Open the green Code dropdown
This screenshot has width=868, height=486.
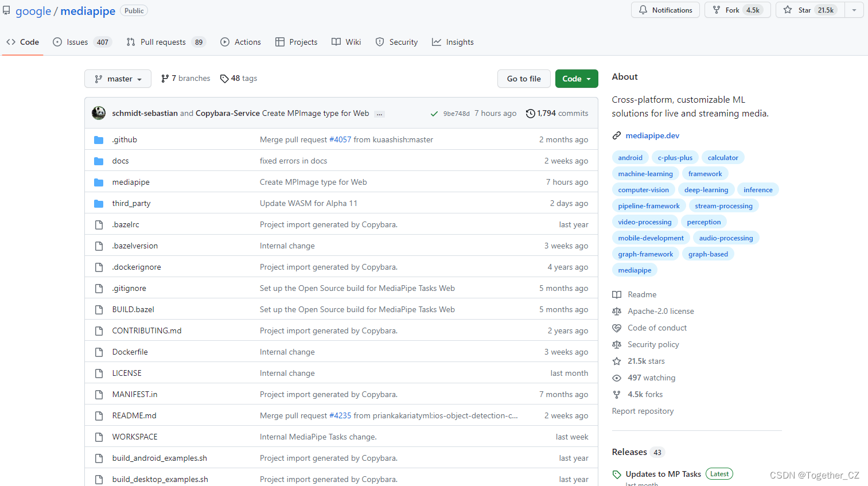pyautogui.click(x=576, y=79)
